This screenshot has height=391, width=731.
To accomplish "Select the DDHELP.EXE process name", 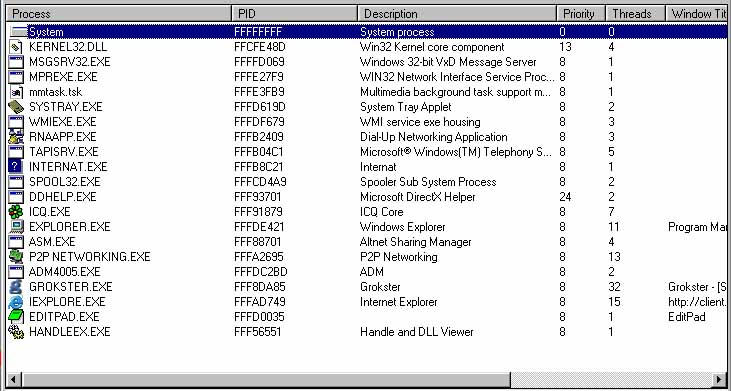I will click(x=62, y=197).
